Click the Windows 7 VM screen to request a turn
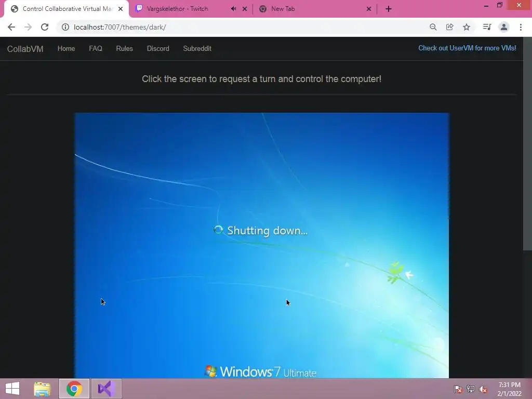The image size is (532, 399). coord(262,245)
